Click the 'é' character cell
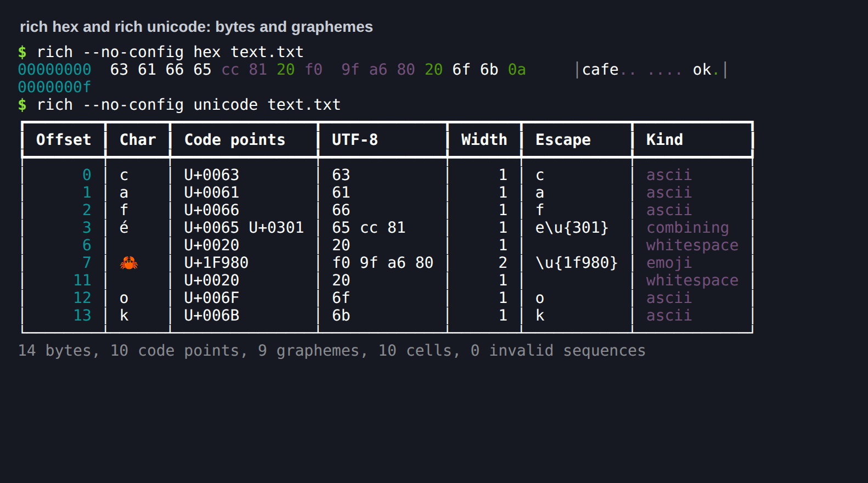Viewport: 868px width, 483px height. click(124, 228)
